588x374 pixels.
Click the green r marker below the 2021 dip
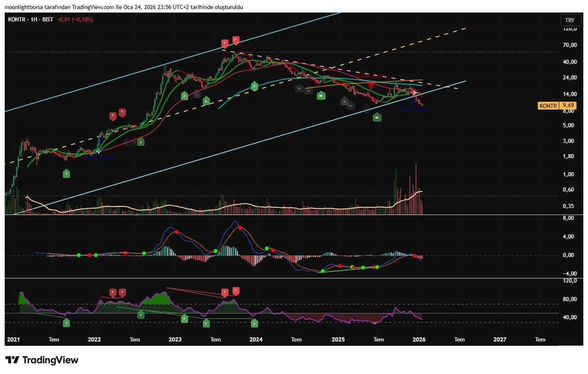click(66, 173)
